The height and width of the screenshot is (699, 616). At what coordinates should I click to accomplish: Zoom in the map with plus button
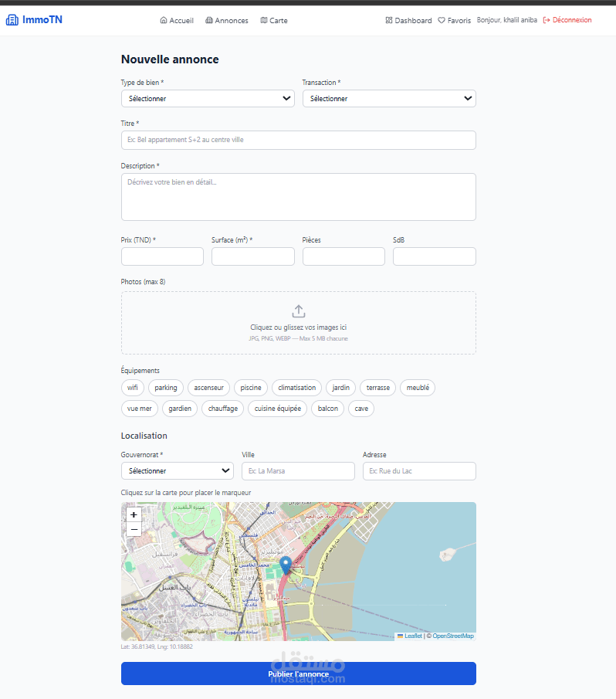click(x=134, y=514)
